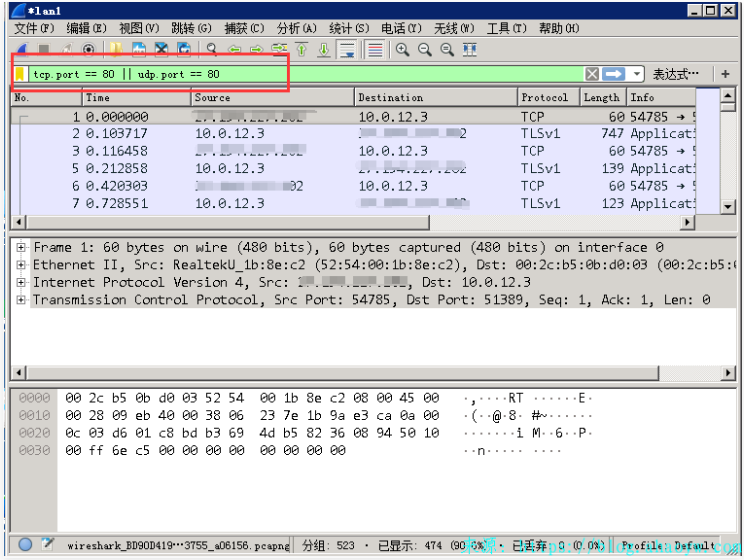Clear the display filter with X button
Screen dimensions: 744x560
click(592, 74)
